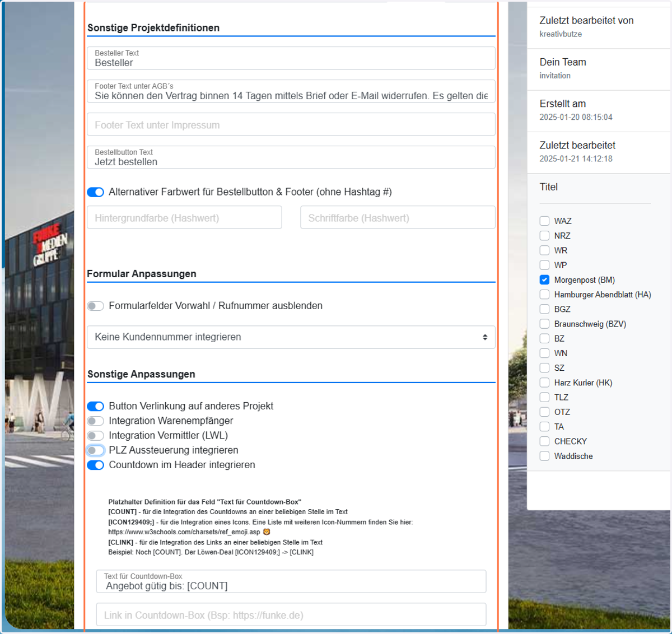Uncheck the Morgenpost (BM) checkbox
The image size is (672, 634).
(544, 279)
